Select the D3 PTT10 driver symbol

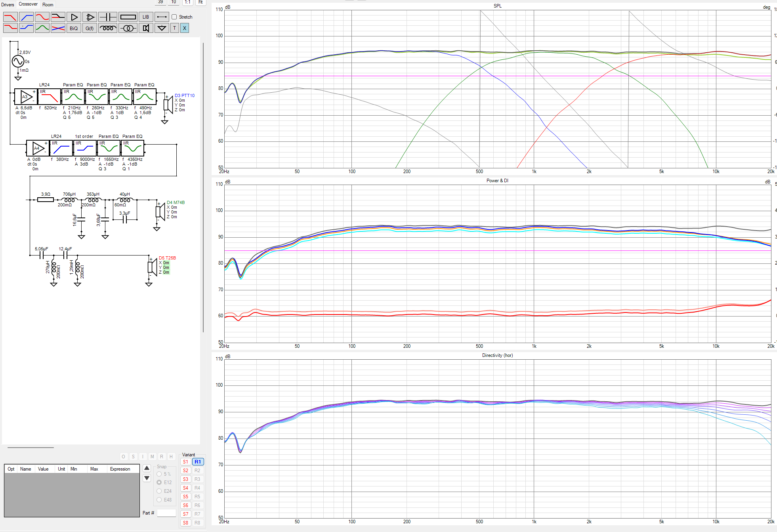point(168,105)
